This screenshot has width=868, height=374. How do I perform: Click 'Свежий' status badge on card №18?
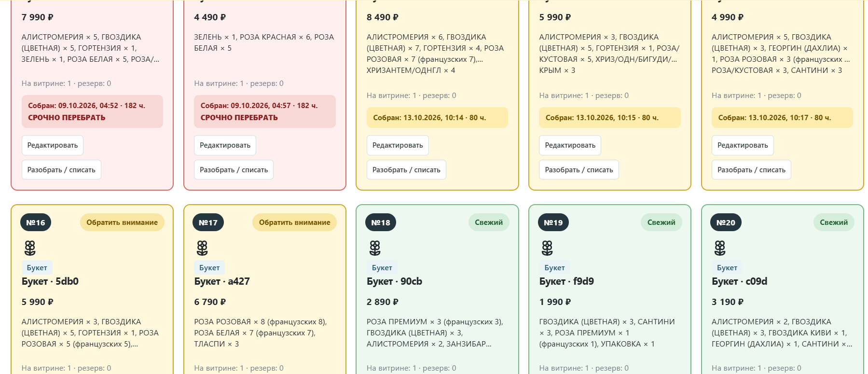point(489,222)
